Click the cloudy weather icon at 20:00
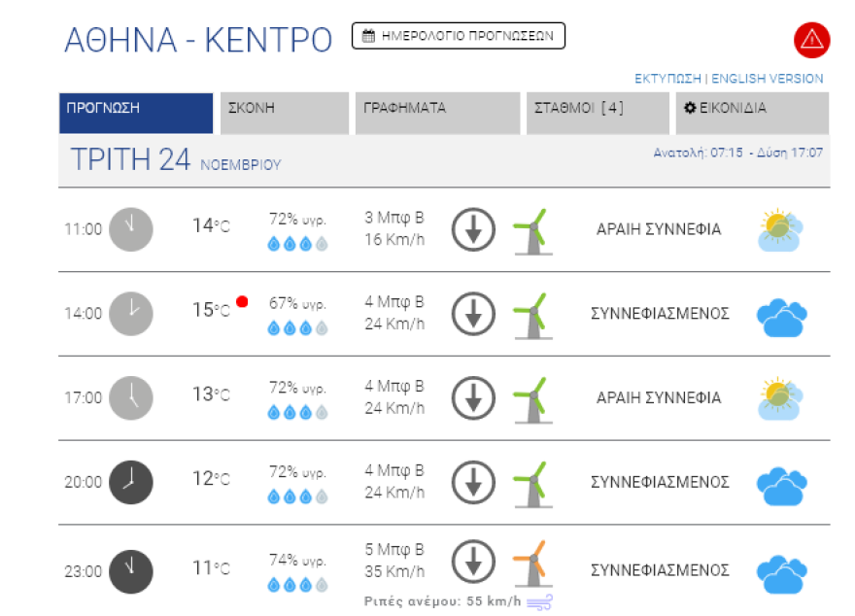Image resolution: width=855 pixels, height=616 pixels. 781,484
